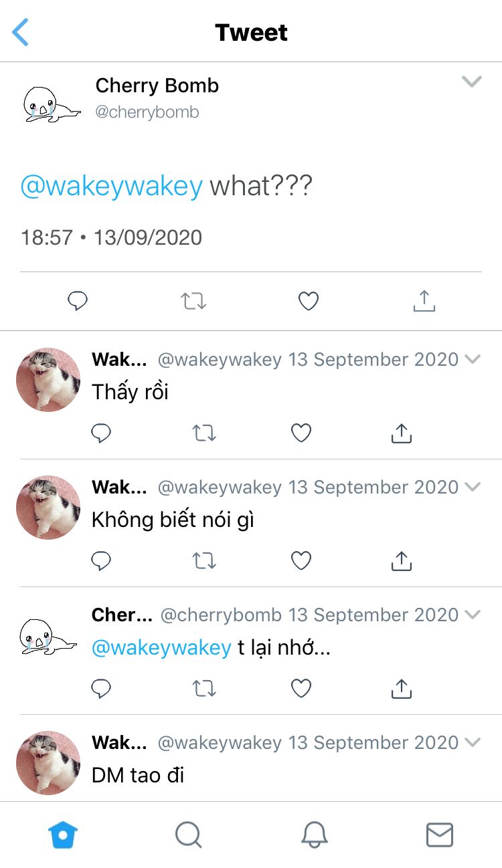Like the main Cherry Bomb tweet
Image resolution: width=502 pixels, height=868 pixels.
pos(308,302)
